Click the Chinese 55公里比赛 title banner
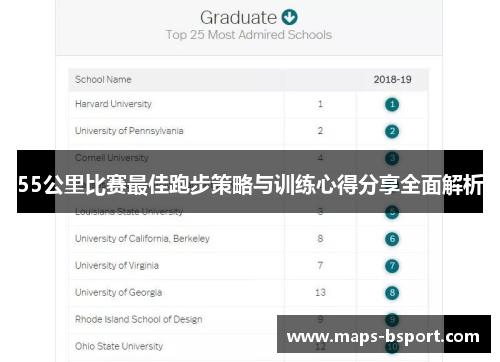500x362 pixels. click(250, 181)
